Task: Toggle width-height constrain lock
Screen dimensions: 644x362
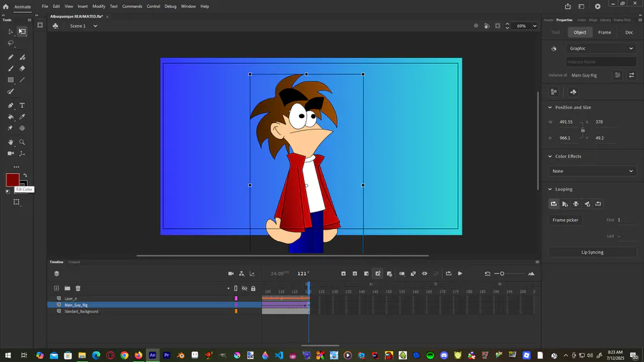Action: click(x=582, y=130)
